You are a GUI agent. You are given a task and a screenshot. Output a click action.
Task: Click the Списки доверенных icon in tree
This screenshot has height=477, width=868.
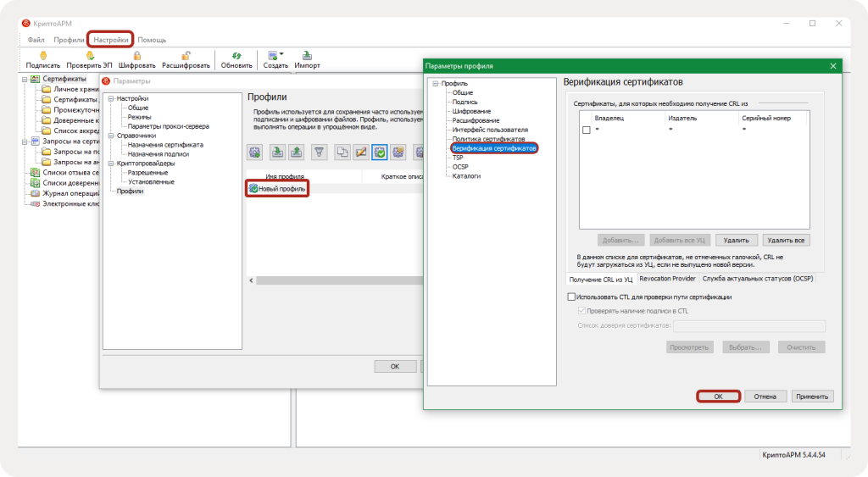coord(35,183)
